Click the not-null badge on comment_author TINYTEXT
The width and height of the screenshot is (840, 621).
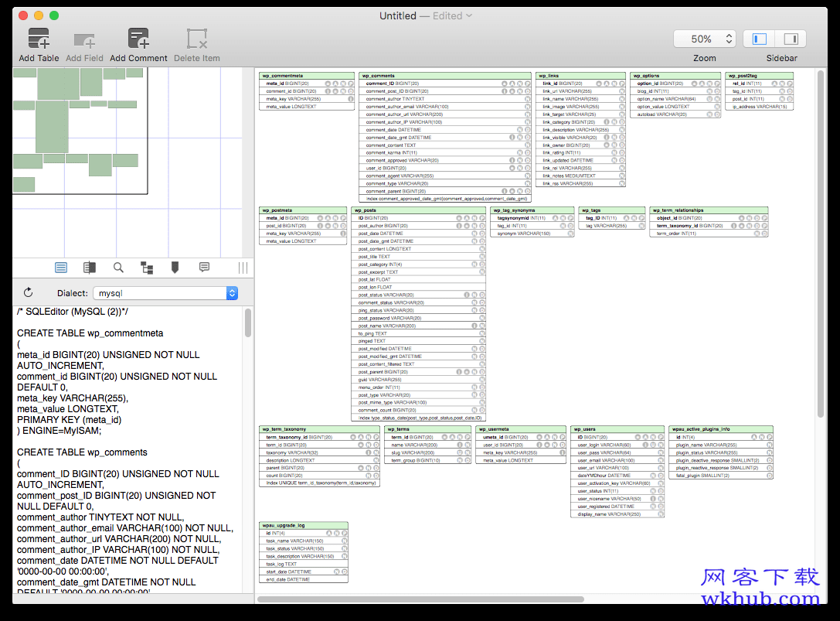(528, 99)
